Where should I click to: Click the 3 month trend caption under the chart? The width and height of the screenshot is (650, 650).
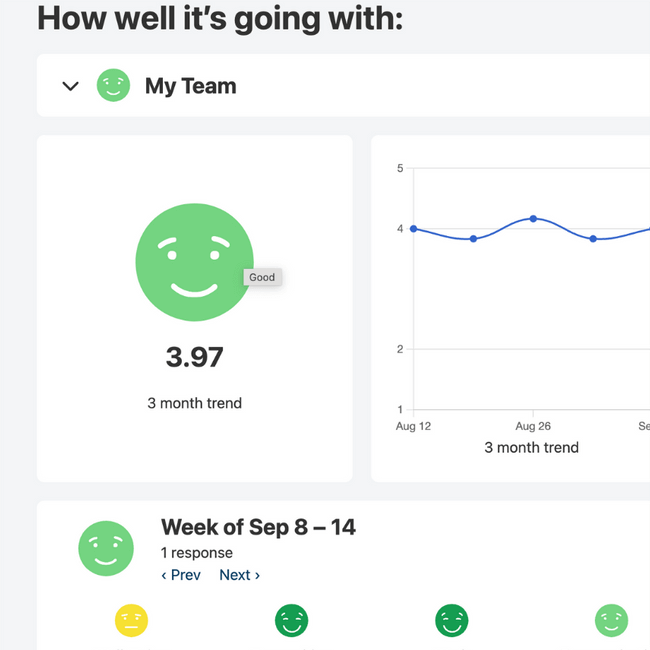click(531, 447)
